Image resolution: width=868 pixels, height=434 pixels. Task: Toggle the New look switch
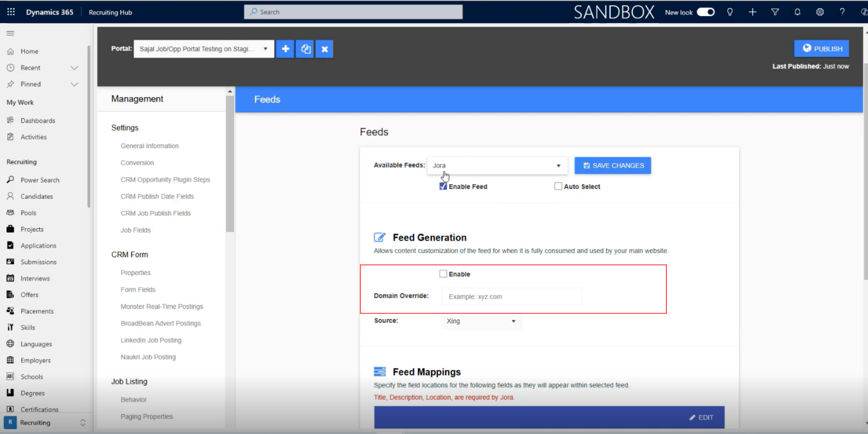(705, 12)
